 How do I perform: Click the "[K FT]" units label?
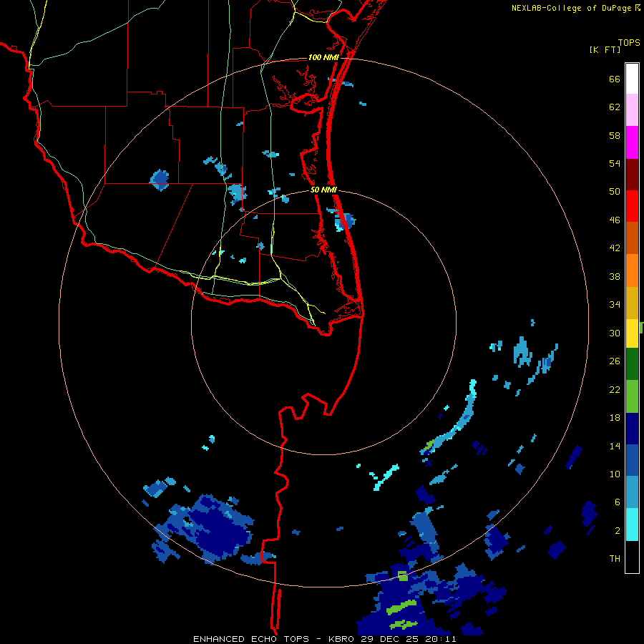point(605,49)
